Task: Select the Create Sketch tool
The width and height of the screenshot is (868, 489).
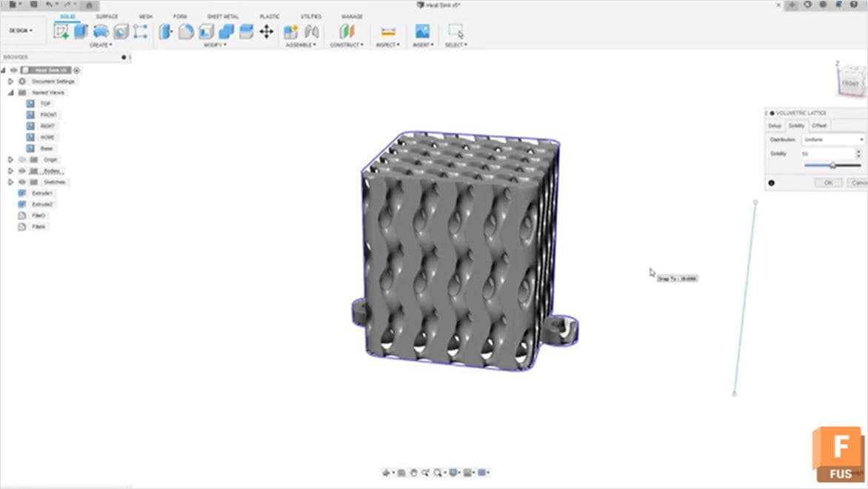Action: pyautogui.click(x=61, y=31)
